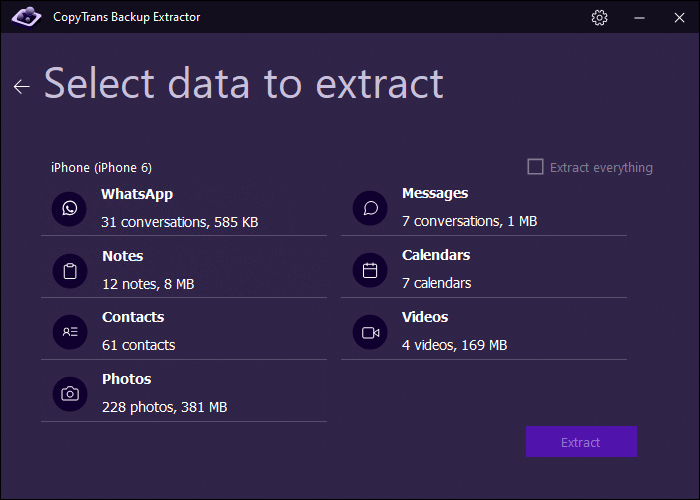Click the Calendars icon
The height and width of the screenshot is (500, 700).
click(x=370, y=270)
